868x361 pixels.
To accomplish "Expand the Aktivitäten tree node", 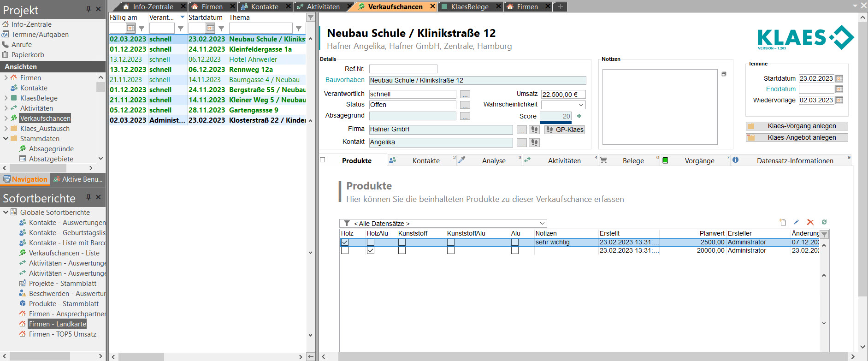I will (6, 108).
